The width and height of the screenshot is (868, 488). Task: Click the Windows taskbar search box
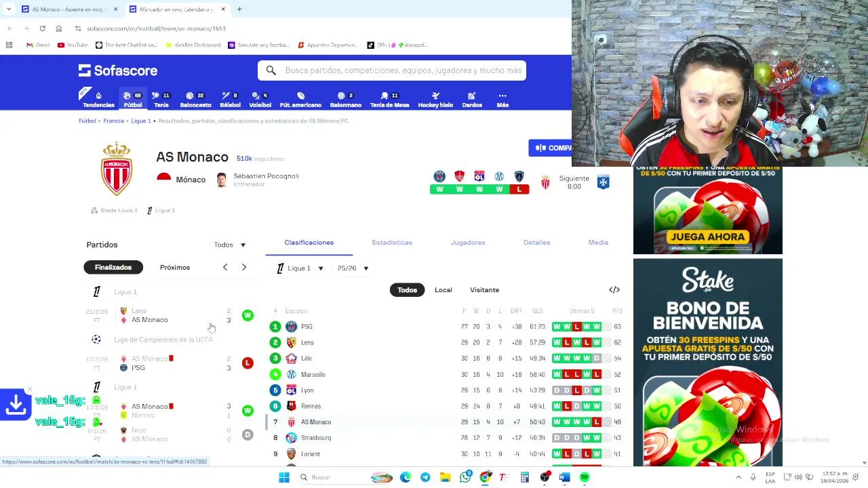[332, 477]
